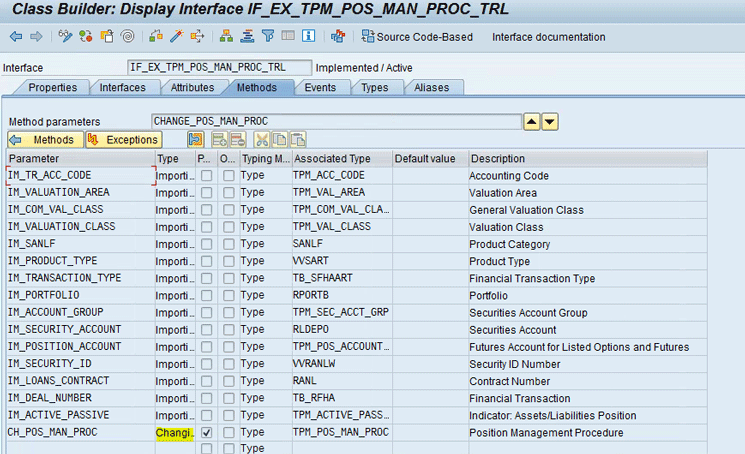Click the Type column header
The image size is (745, 454).
click(x=168, y=158)
